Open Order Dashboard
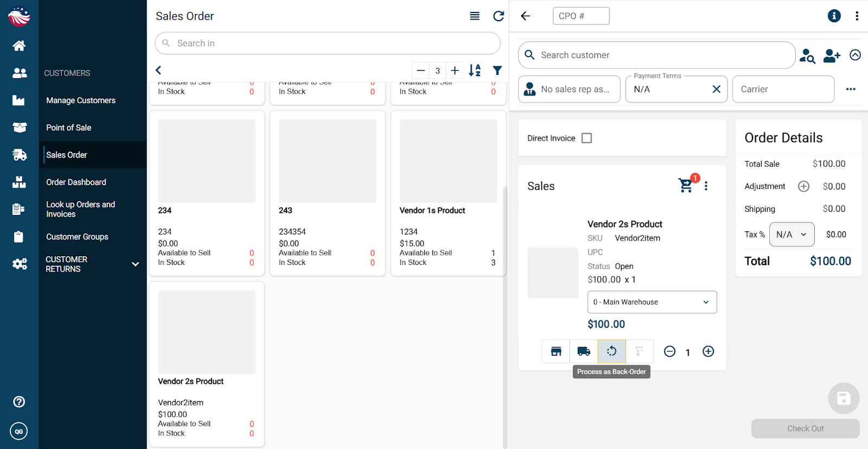The width and height of the screenshot is (868, 449). pyautogui.click(x=76, y=182)
